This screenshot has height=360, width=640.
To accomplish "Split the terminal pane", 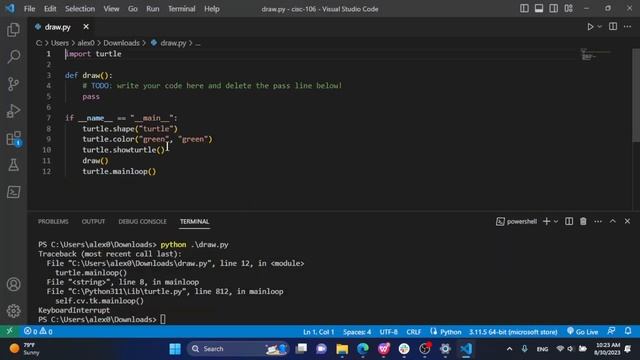I will pyautogui.click(x=569, y=221).
